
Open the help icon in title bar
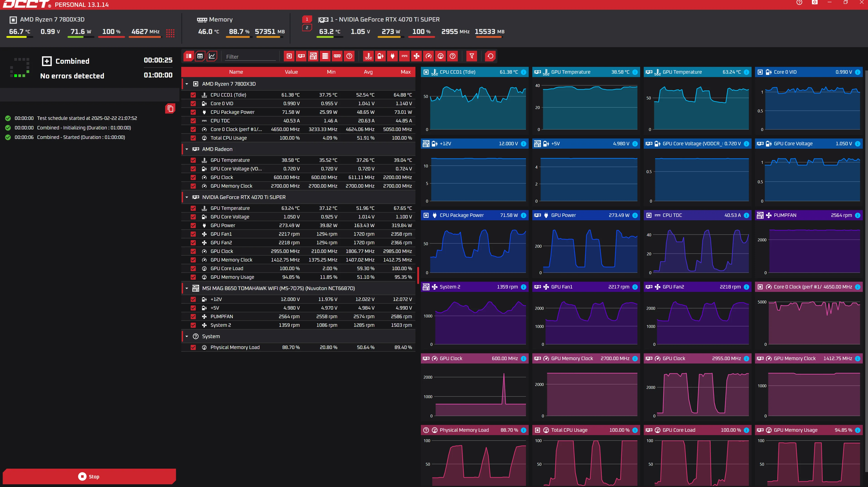click(x=799, y=3)
